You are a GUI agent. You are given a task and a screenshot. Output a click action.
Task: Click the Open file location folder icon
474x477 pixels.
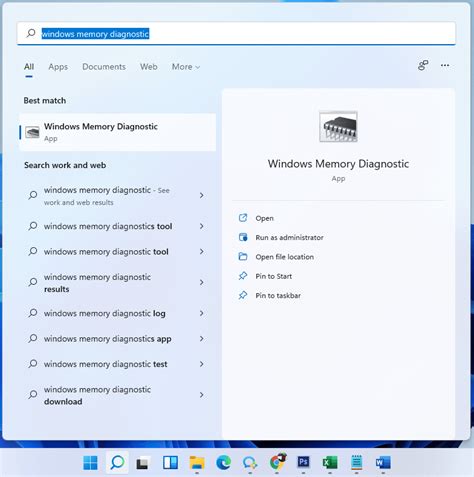[x=243, y=256]
